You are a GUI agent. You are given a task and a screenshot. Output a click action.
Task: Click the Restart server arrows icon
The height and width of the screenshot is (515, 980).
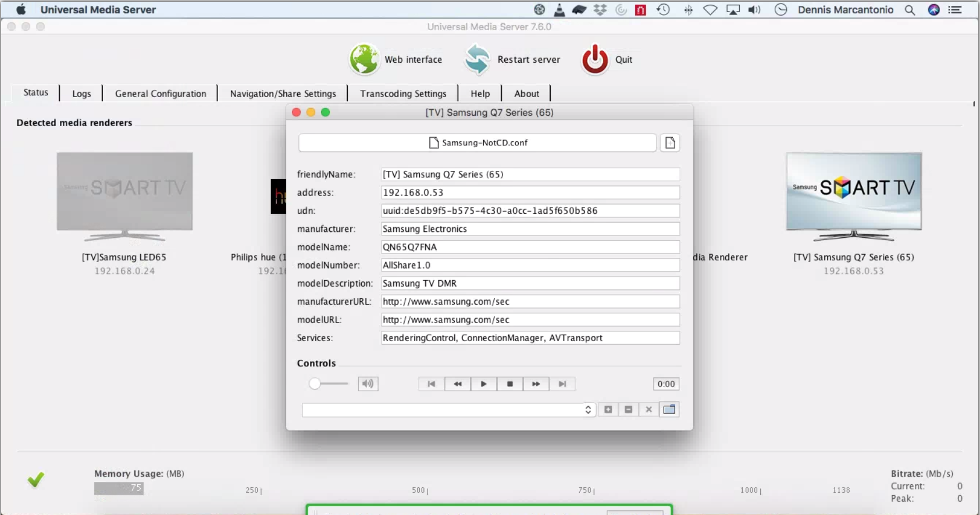pyautogui.click(x=477, y=59)
